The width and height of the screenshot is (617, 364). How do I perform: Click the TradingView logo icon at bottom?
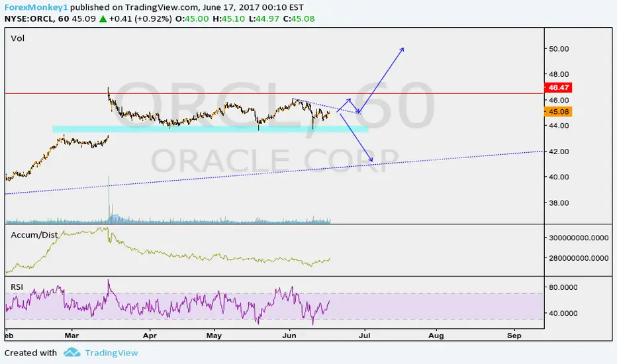pos(72,352)
